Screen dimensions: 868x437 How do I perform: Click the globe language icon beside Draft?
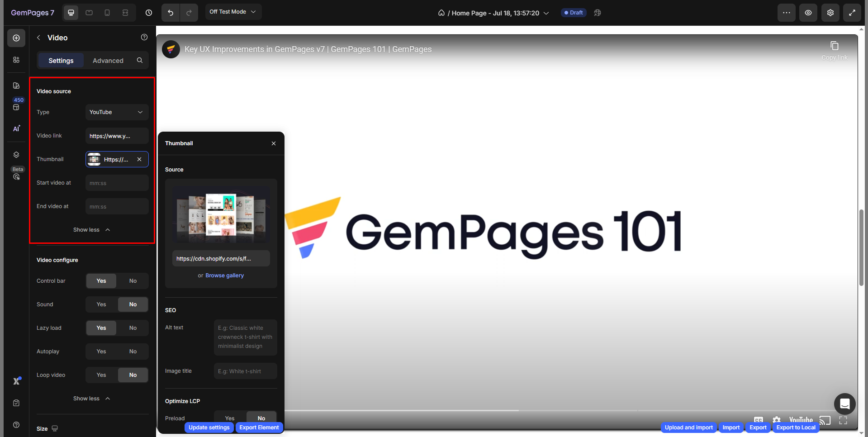coord(598,13)
